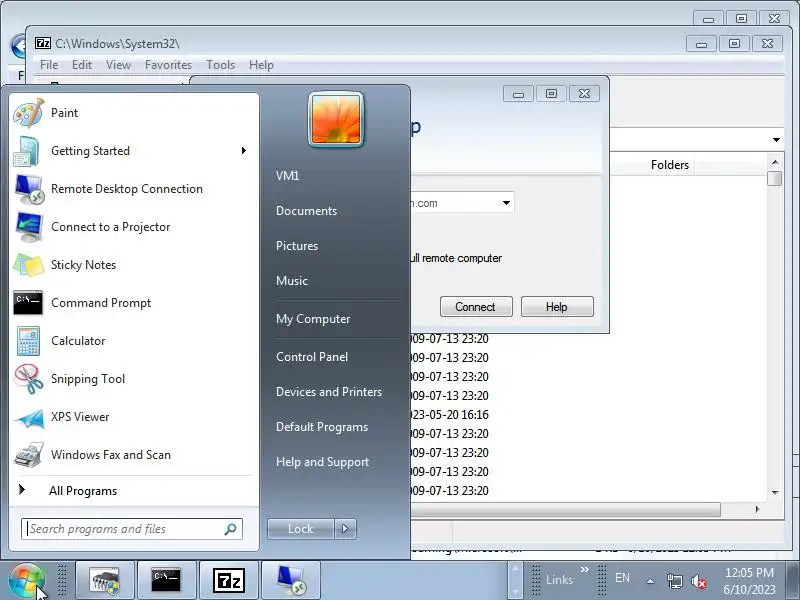Click 7-Zip horizontal scrollbar right arrow

pos(757,509)
